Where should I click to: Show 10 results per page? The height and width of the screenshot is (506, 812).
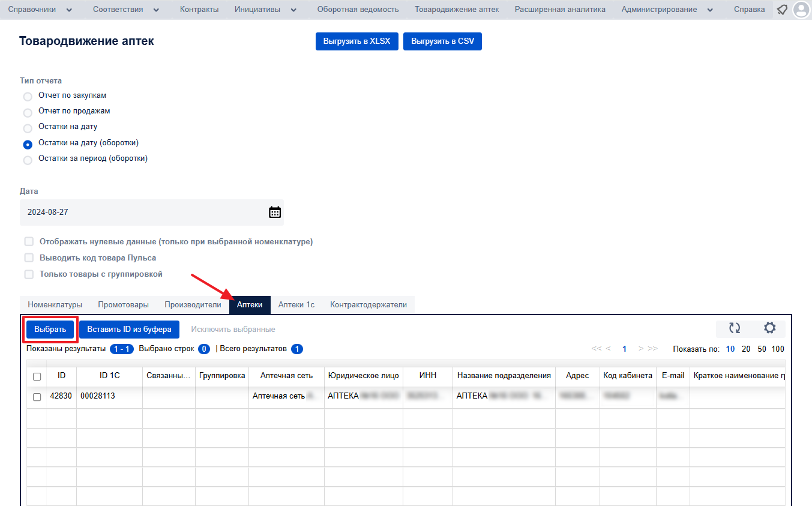point(730,349)
